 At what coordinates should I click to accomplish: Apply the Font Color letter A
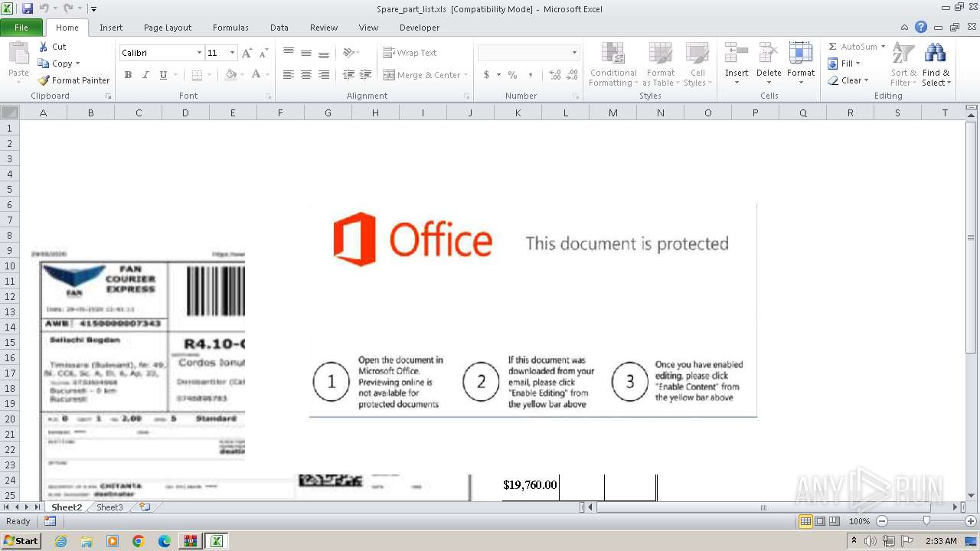tap(256, 75)
